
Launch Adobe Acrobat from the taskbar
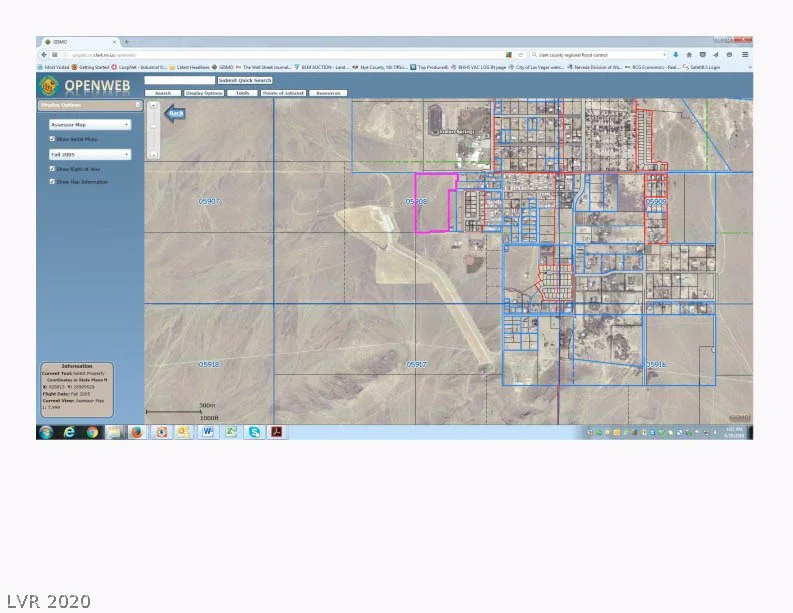pyautogui.click(x=277, y=432)
